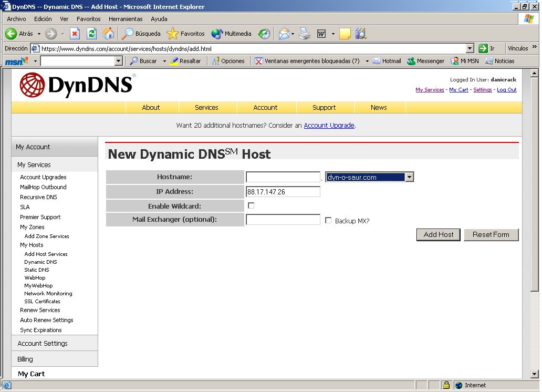
Task: Click the Forward arrow icon
Action: (x=51, y=34)
